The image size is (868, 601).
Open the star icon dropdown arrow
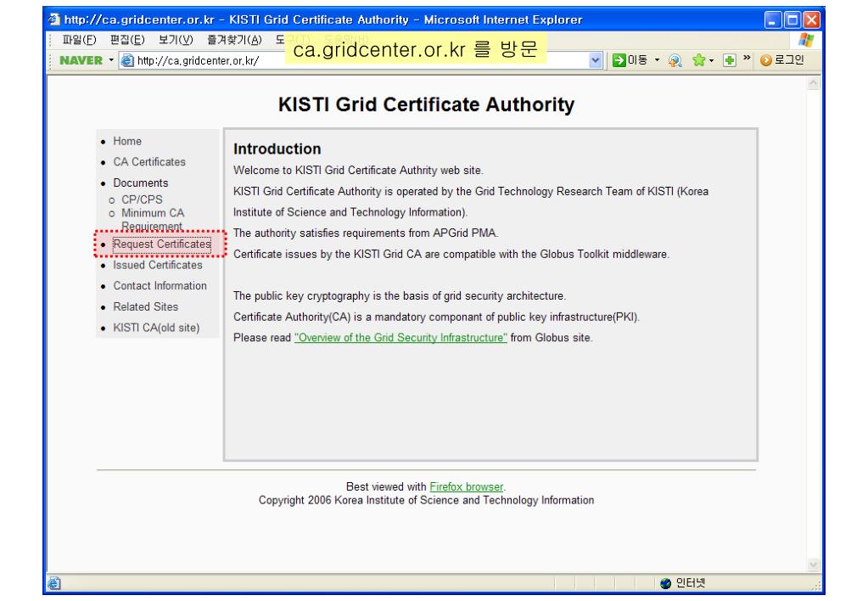[711, 60]
